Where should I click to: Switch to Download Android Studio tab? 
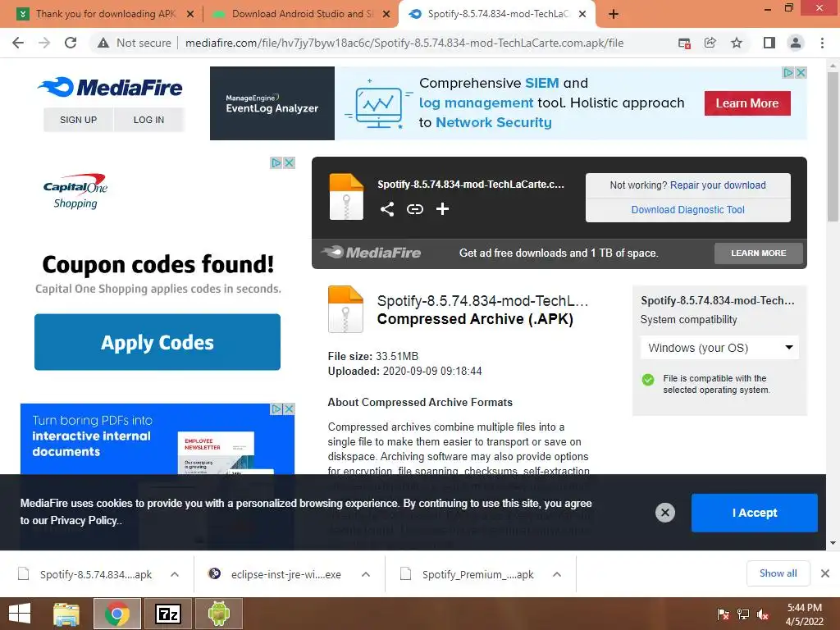pyautogui.click(x=302, y=14)
